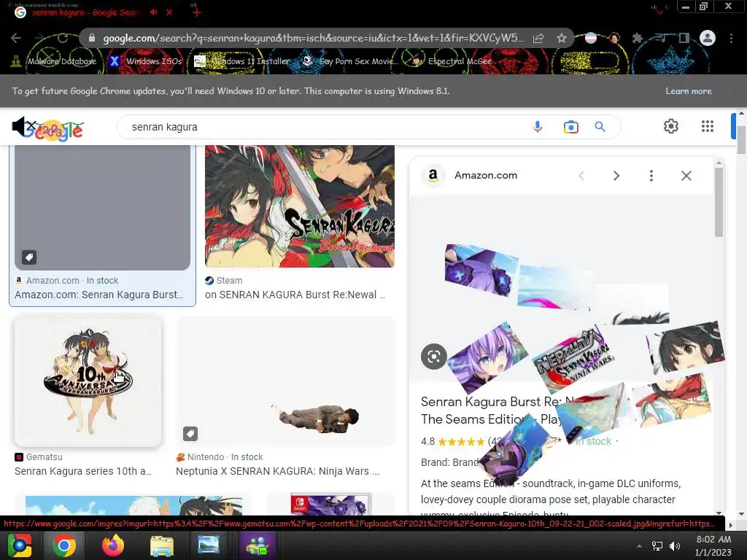Open a new tab with plus button
The image size is (747, 560).
pyautogui.click(x=197, y=12)
